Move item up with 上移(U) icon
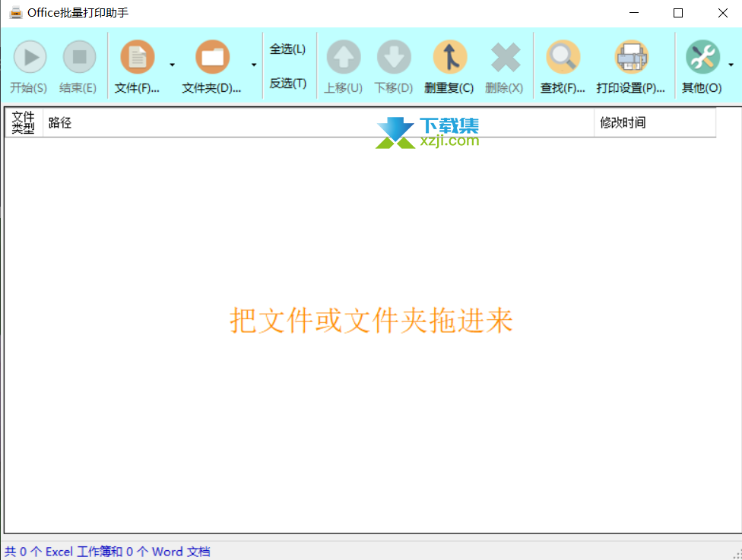The width and height of the screenshot is (742, 560). (x=344, y=57)
